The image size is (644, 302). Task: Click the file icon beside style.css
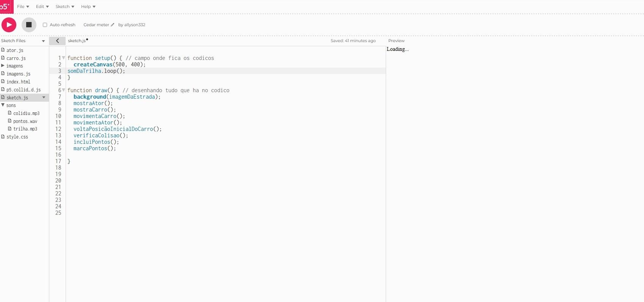3,137
